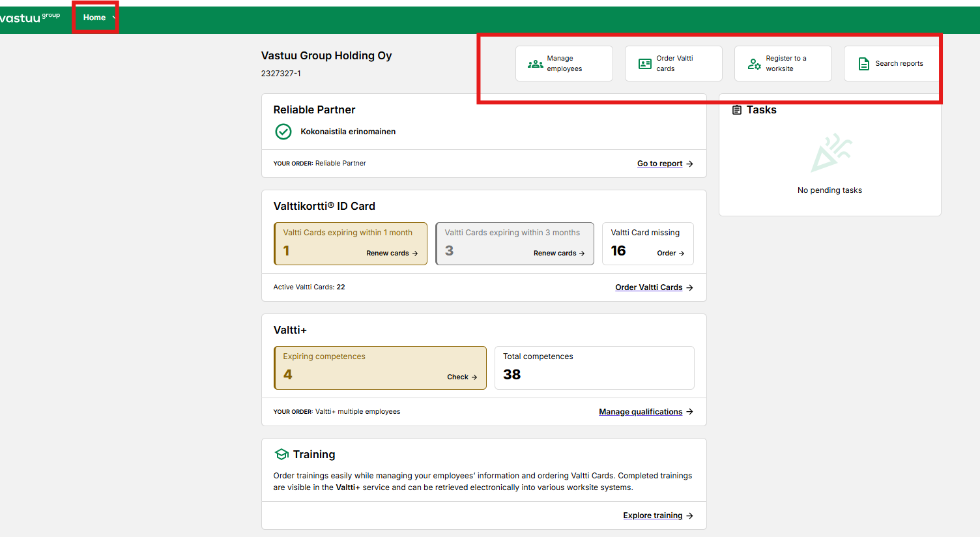Click the arrow next to Explore training

click(x=689, y=515)
